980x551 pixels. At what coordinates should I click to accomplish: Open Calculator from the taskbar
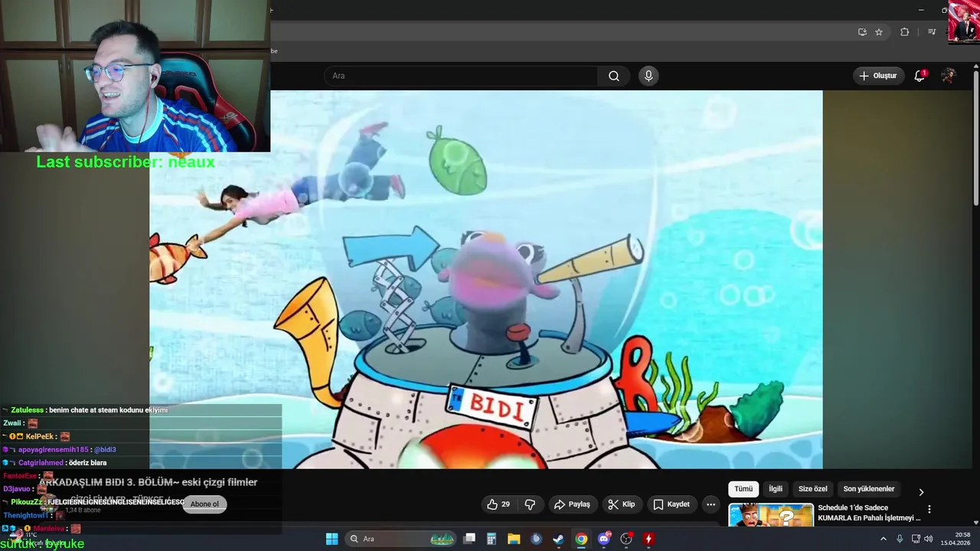click(492, 539)
